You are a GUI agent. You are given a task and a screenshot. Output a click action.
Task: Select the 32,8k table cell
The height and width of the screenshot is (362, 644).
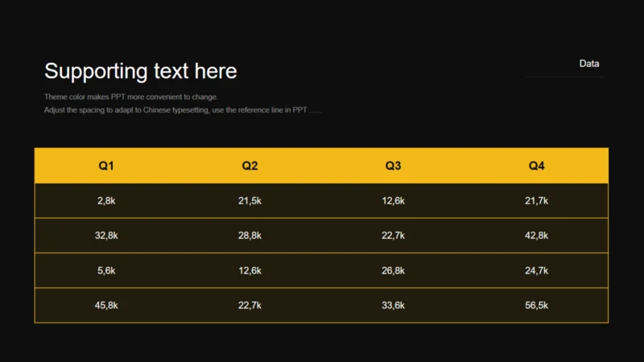(106, 236)
